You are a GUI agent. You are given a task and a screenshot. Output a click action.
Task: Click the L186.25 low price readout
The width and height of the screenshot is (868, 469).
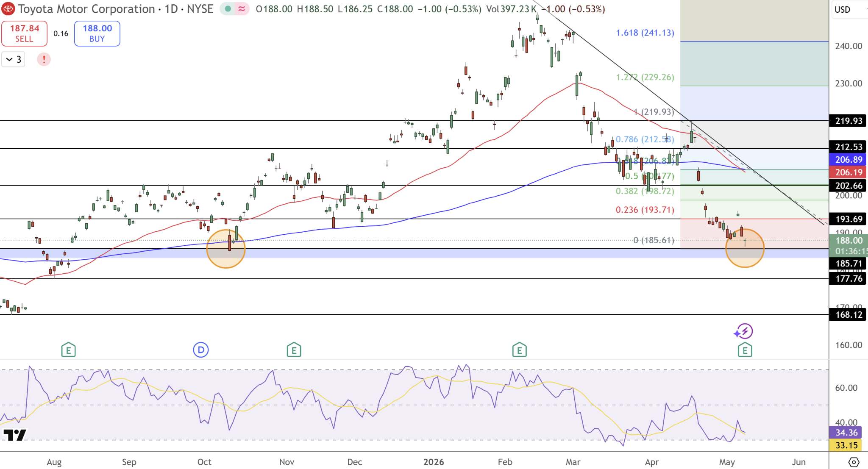point(355,9)
